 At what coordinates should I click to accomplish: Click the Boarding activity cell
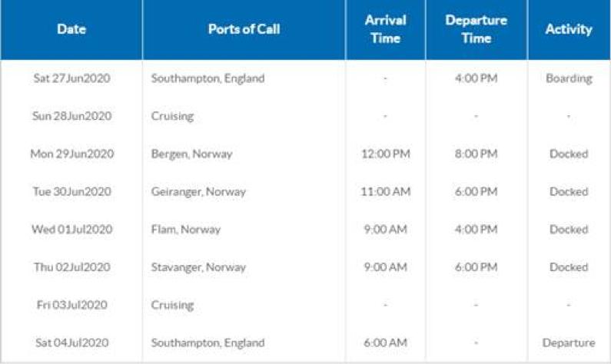(x=569, y=78)
